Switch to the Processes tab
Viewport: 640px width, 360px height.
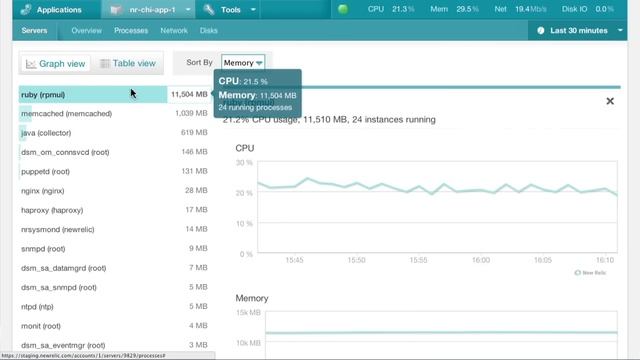[x=131, y=31]
